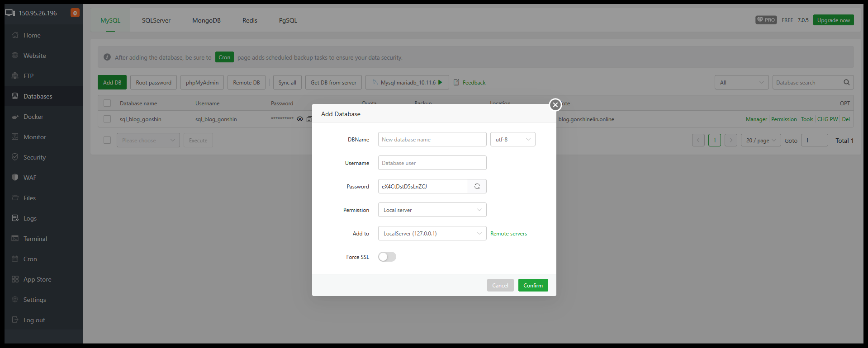
Task: Open Permission for sql_blog_gonshin
Action: click(784, 119)
